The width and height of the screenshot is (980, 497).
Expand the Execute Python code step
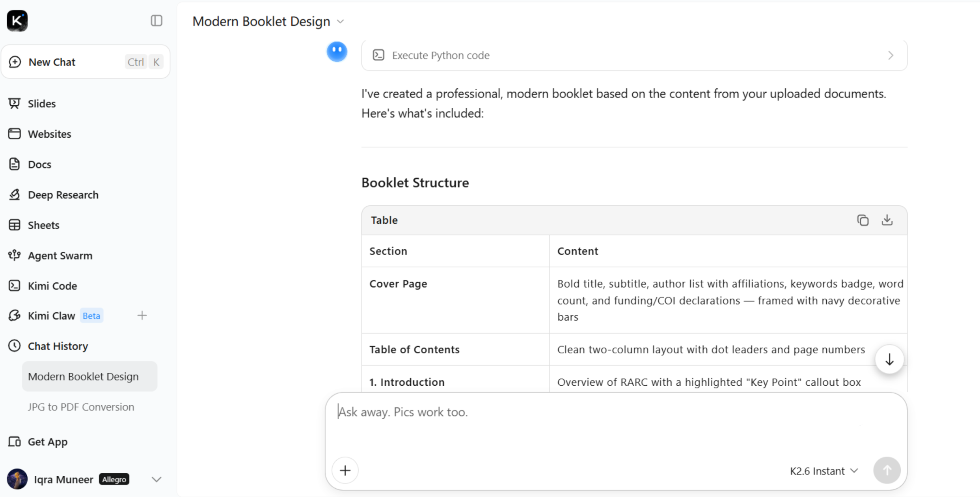[634, 55]
